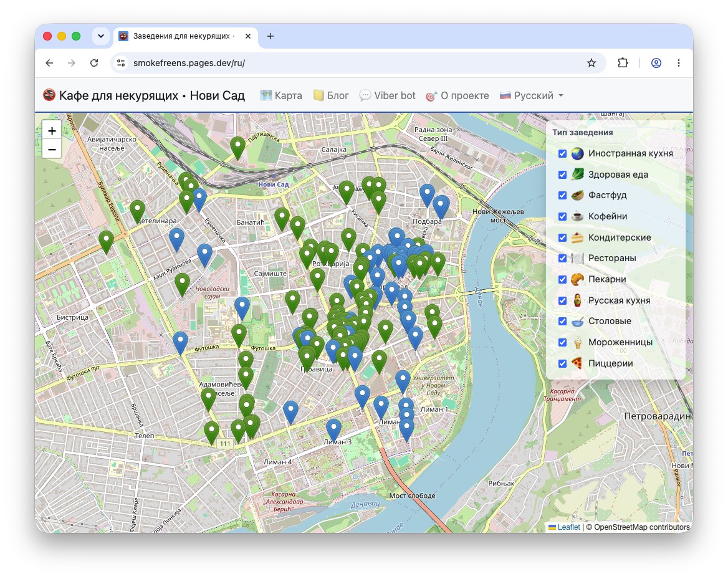Uncheck the Иностранная кухня filter
This screenshot has width=728, height=579.
[562, 154]
